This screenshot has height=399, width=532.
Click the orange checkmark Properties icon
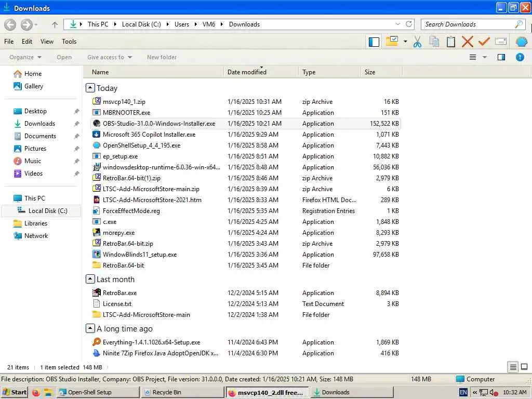click(484, 42)
